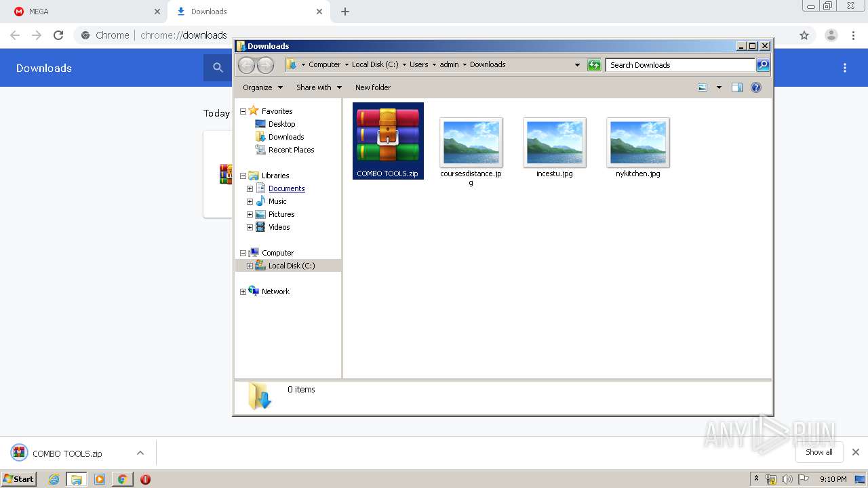This screenshot has width=868, height=488.
Task: Open download item options chevron
Action: coord(140,453)
